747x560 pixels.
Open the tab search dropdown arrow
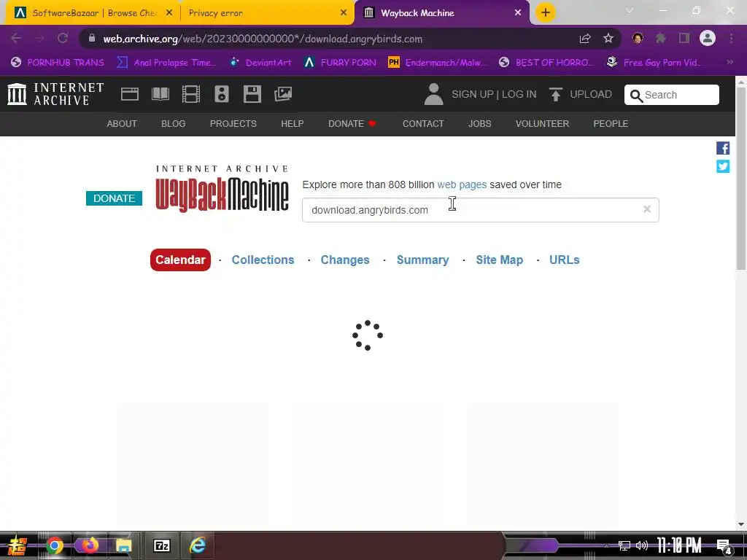coord(630,10)
